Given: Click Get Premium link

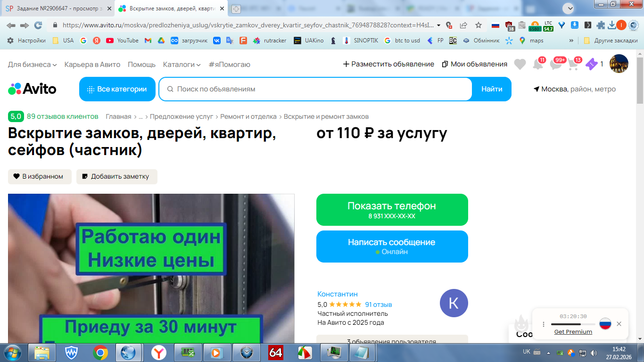Looking at the screenshot, I should [x=573, y=332].
